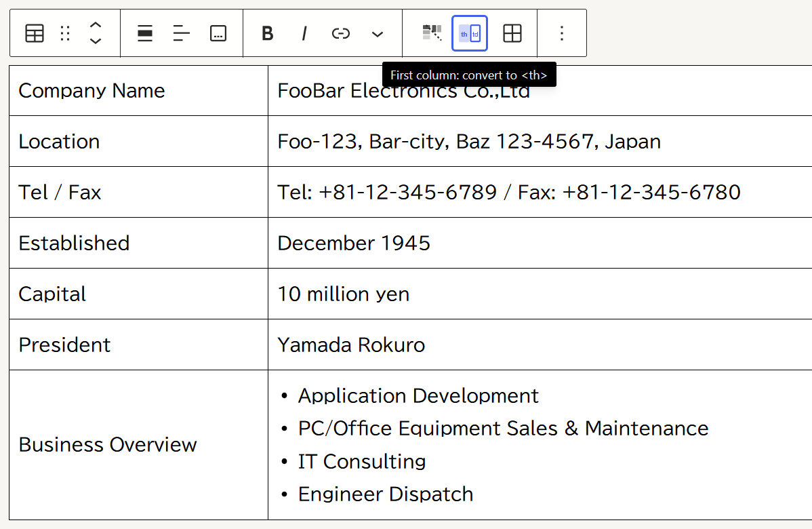Click the "10 million yen" cell

point(540,294)
